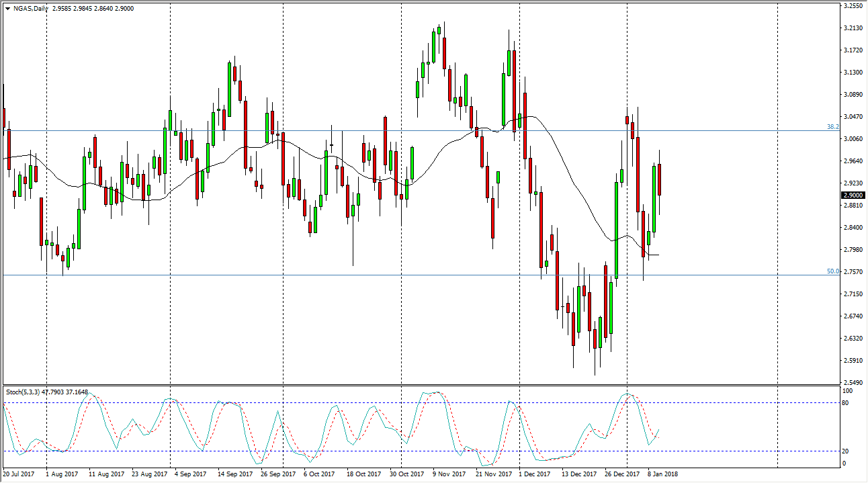The width and height of the screenshot is (868, 483).
Task: Click the 3.0060 price scale value
Action: tap(853, 139)
